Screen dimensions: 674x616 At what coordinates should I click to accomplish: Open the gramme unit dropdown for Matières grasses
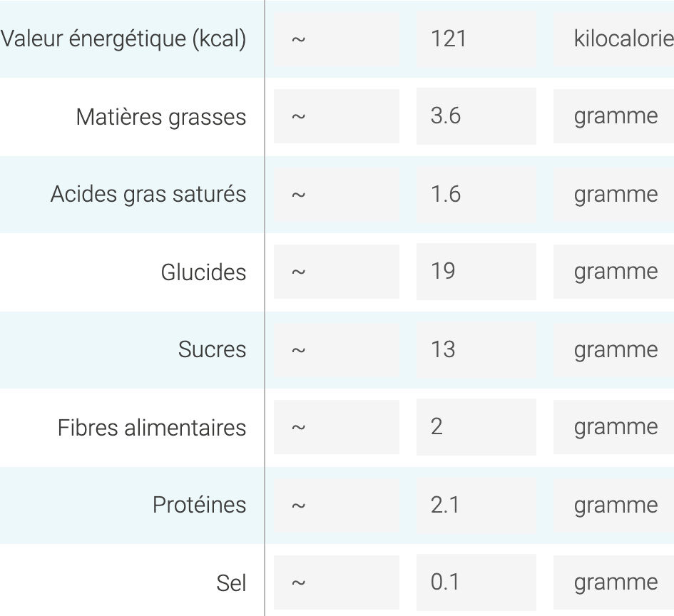click(x=615, y=116)
